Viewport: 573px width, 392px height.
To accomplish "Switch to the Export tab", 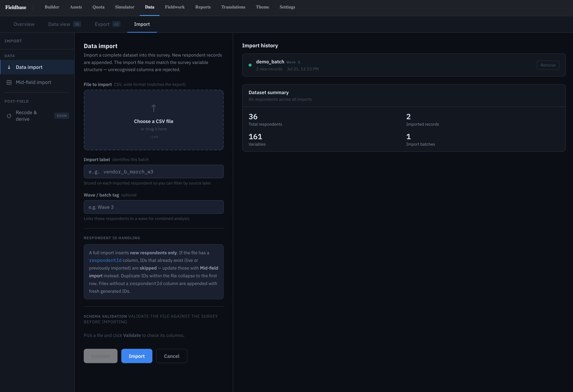I will click(108, 24).
